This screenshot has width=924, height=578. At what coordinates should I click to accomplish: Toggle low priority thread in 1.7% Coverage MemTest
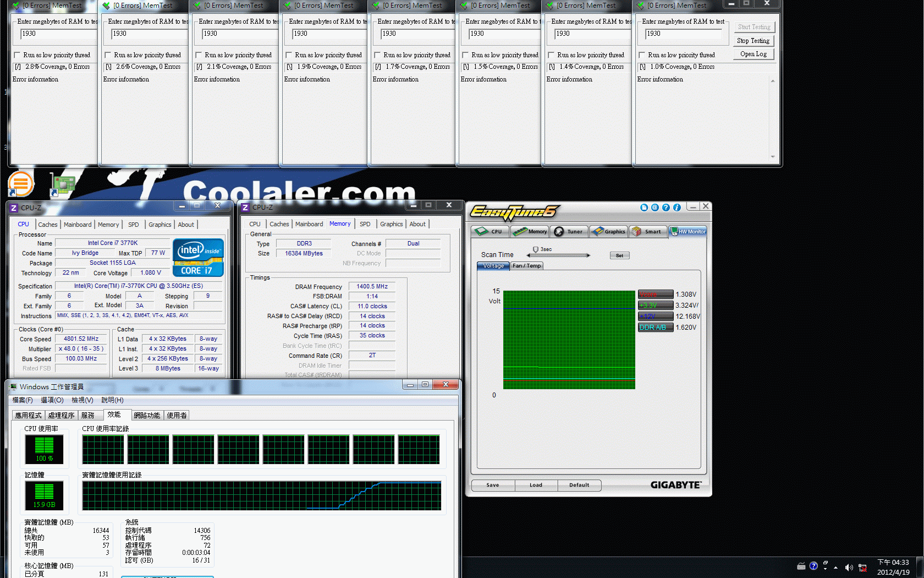tap(377, 55)
